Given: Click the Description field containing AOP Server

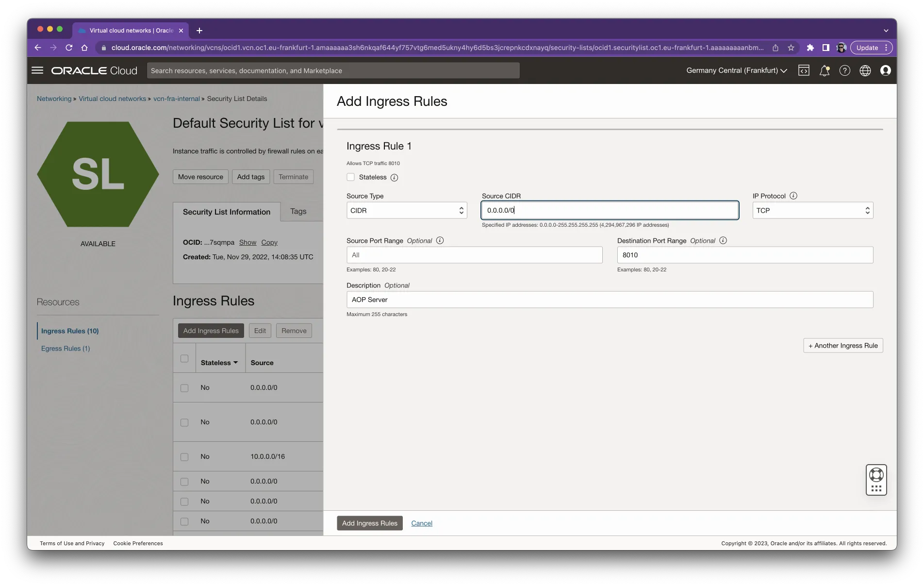Looking at the screenshot, I should coord(610,300).
